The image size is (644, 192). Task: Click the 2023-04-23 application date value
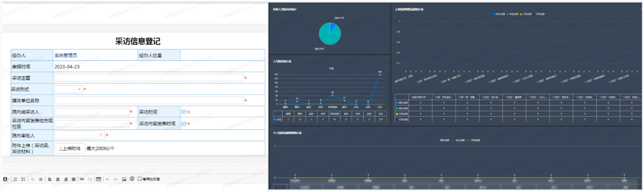pyautogui.click(x=67, y=67)
